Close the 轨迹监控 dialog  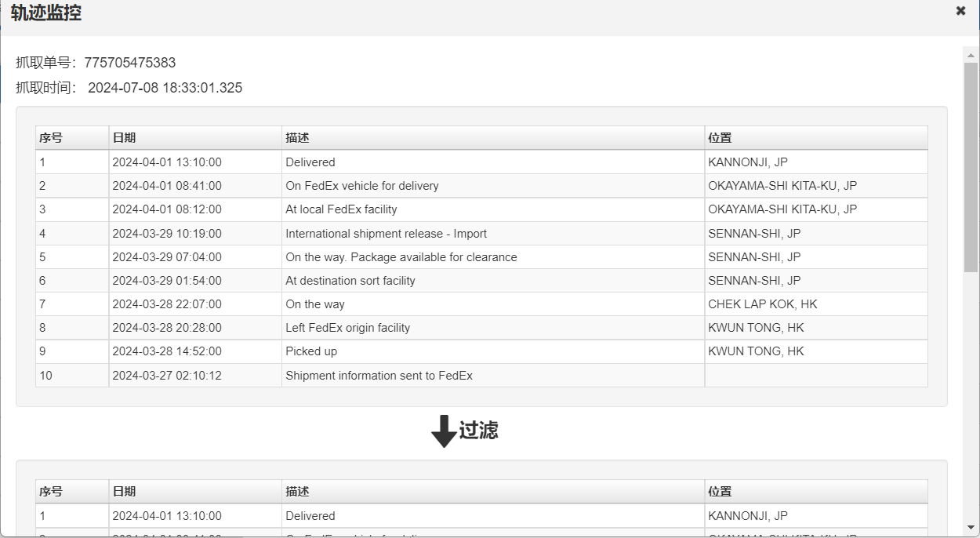point(960,11)
